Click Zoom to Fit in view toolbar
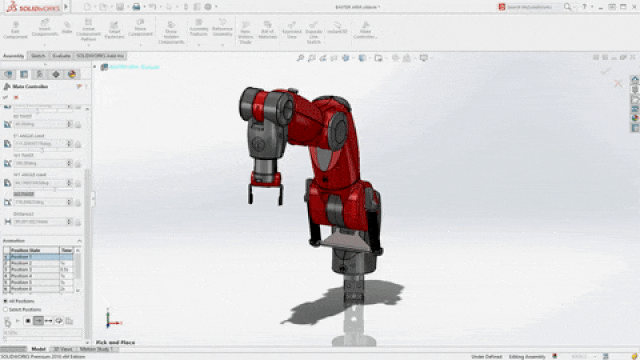 coord(300,58)
